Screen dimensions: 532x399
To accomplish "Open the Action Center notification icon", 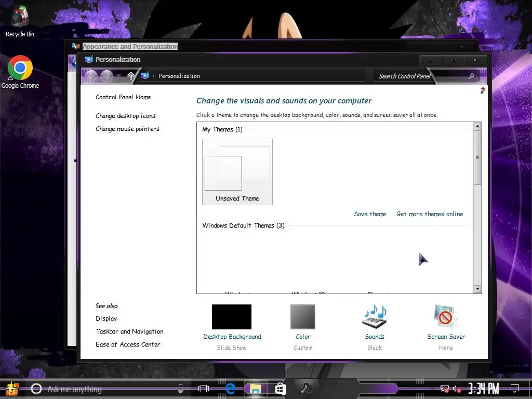I will [515, 389].
